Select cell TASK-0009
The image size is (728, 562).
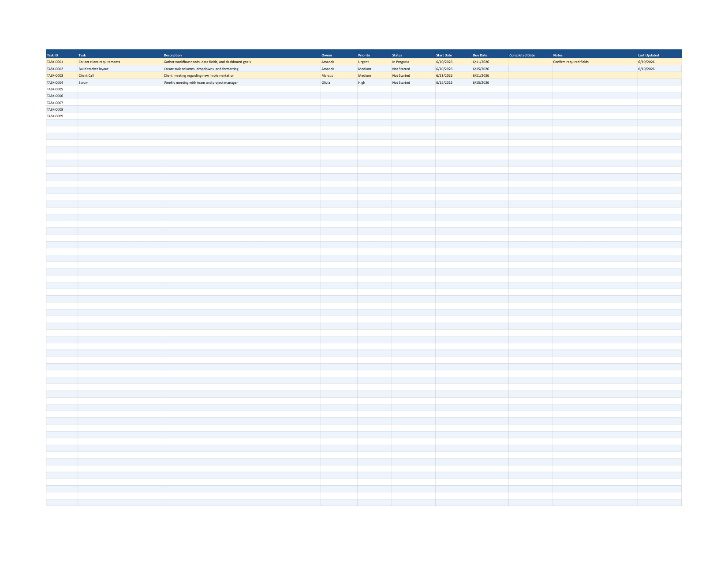point(62,116)
